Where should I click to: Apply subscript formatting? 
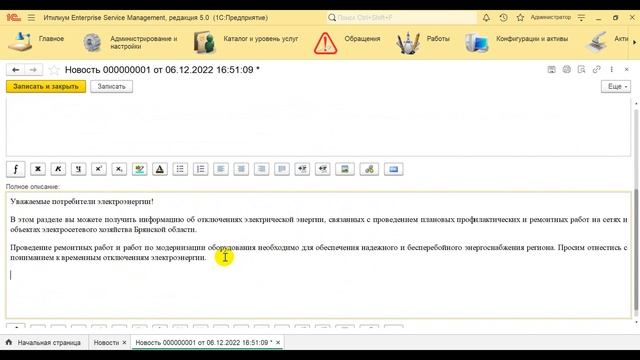pyautogui.click(x=119, y=169)
